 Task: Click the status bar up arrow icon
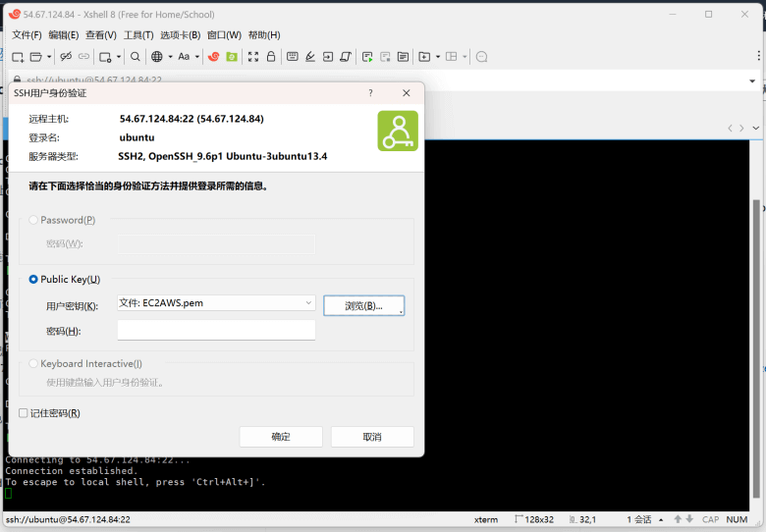pyautogui.click(x=678, y=519)
